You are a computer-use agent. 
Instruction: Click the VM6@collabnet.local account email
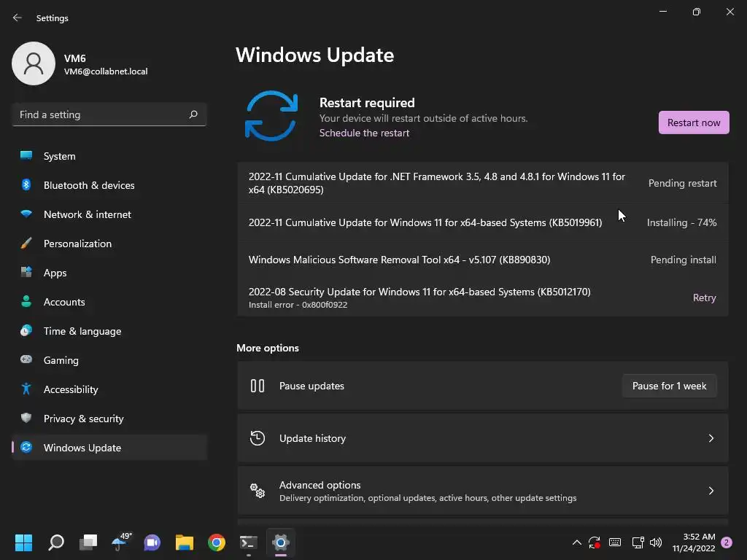106,71
